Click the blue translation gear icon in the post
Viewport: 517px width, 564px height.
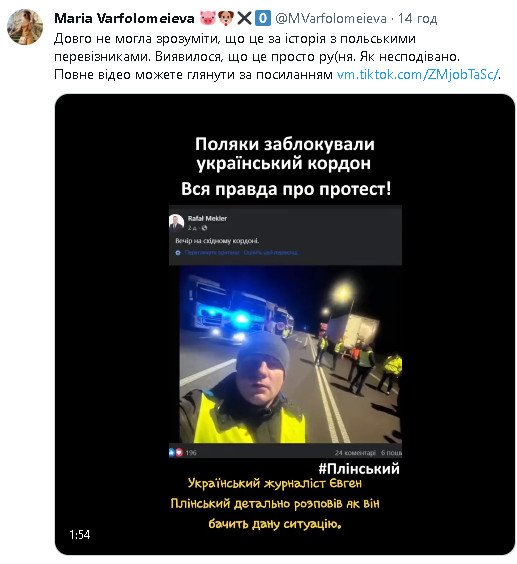click(x=178, y=253)
